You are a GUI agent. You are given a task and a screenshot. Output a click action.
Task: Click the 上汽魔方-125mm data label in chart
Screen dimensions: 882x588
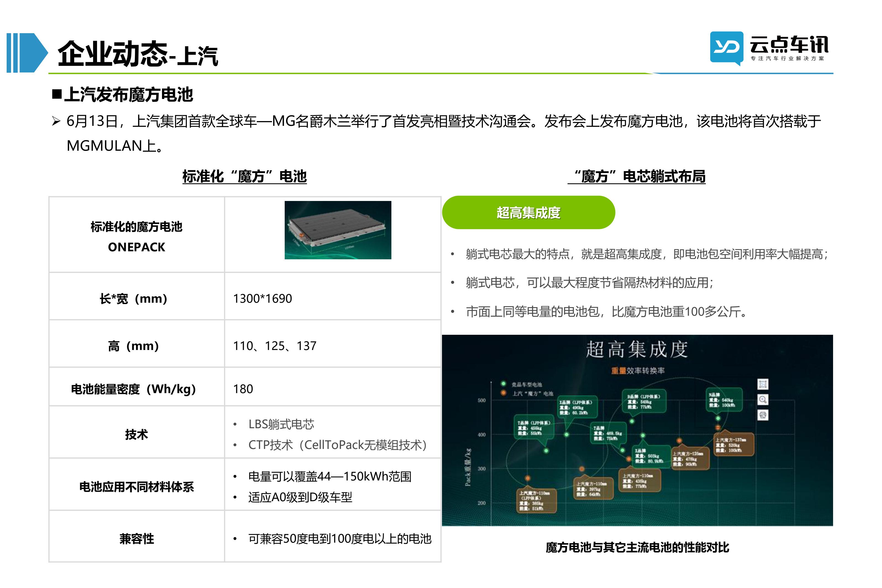point(690,459)
